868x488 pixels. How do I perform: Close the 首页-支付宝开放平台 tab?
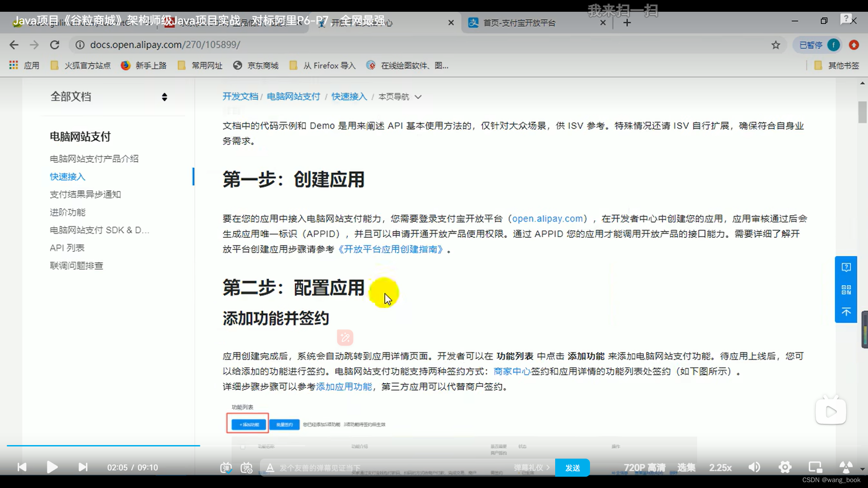tap(603, 23)
